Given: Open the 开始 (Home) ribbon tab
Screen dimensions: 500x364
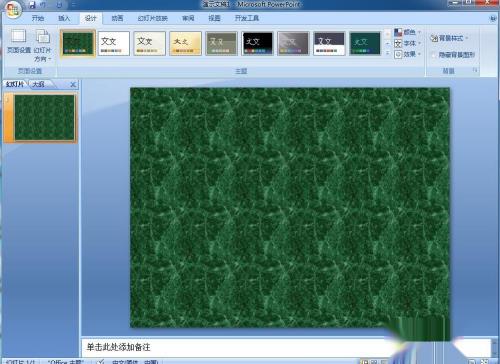Looking at the screenshot, I should coord(38,18).
